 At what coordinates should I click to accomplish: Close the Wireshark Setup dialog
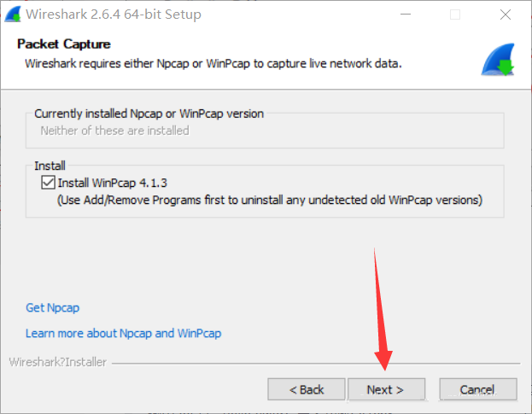pos(506,15)
